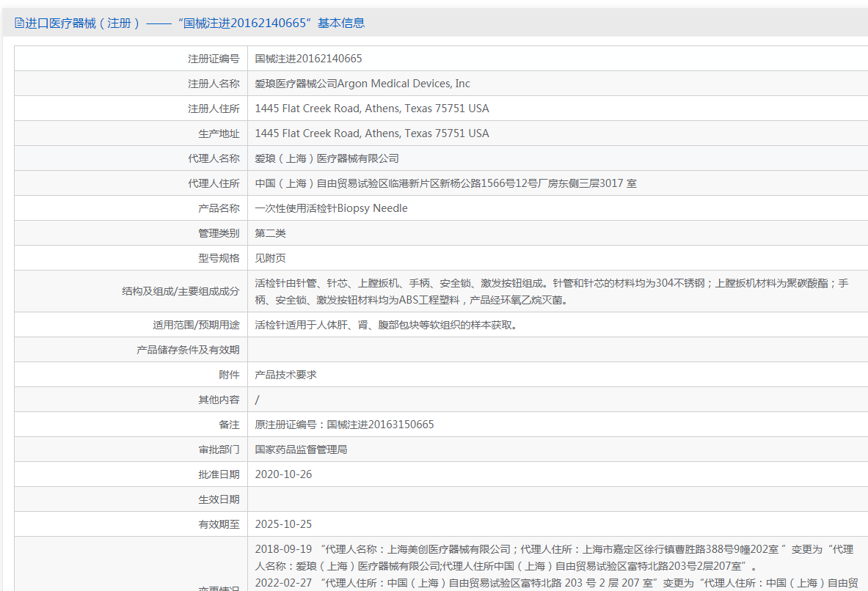Click the 适用范围/预期用途 description text
Screen dimensions: 868x591
386,325
